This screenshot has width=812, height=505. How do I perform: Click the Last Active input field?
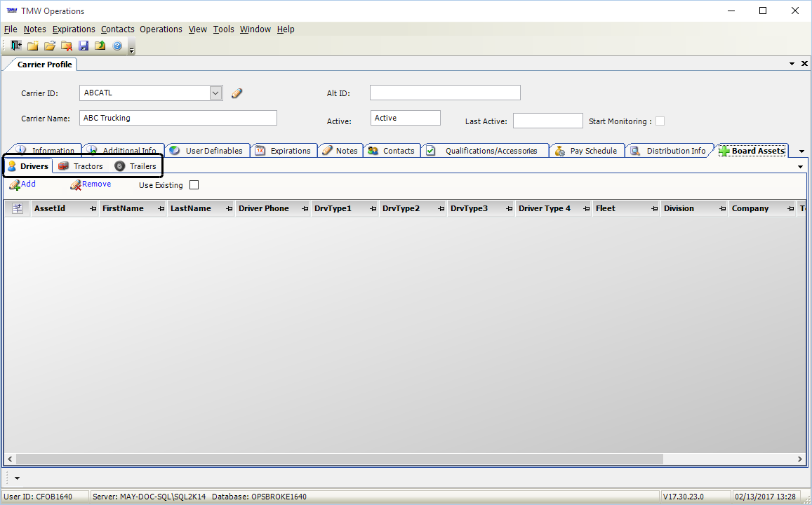[x=548, y=121]
